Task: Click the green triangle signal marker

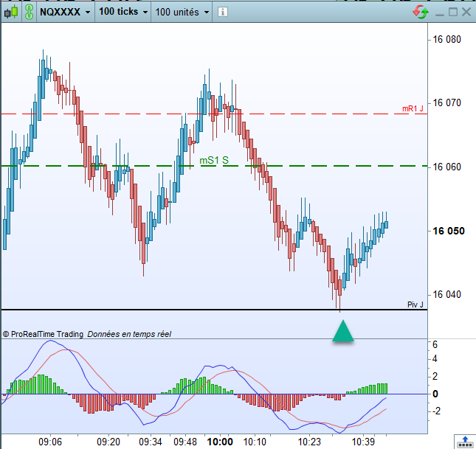Action: 343,331
